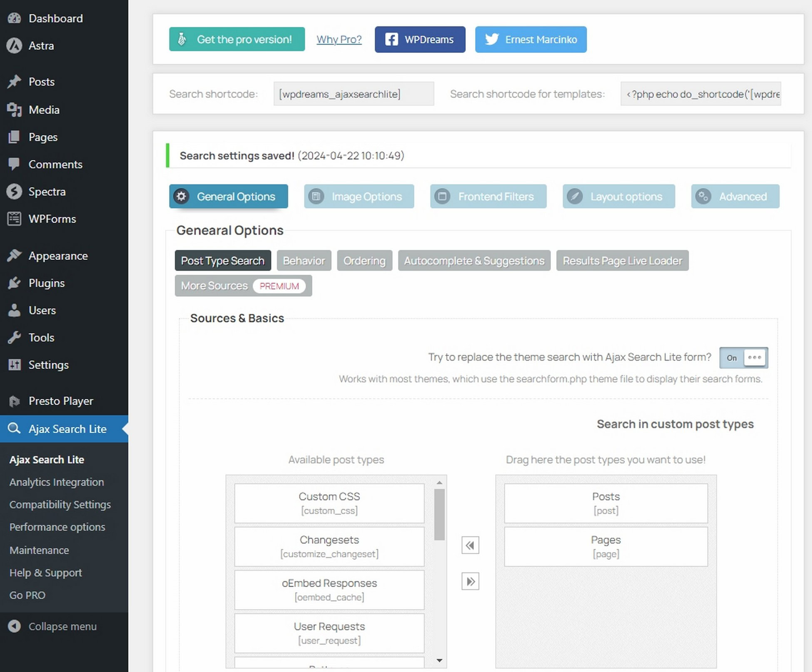This screenshot has height=672, width=812.
Task: Click the Spectra logo icon
Action: 14,192
